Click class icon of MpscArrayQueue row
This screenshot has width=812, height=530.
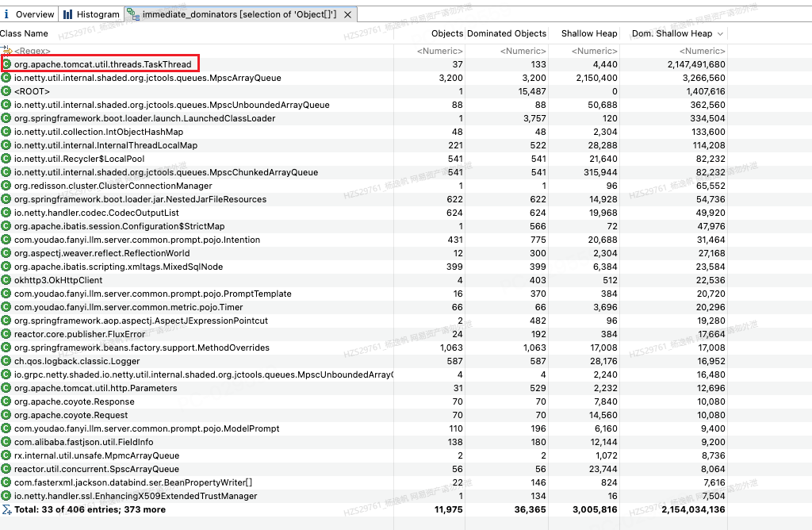pyautogui.click(x=6, y=78)
